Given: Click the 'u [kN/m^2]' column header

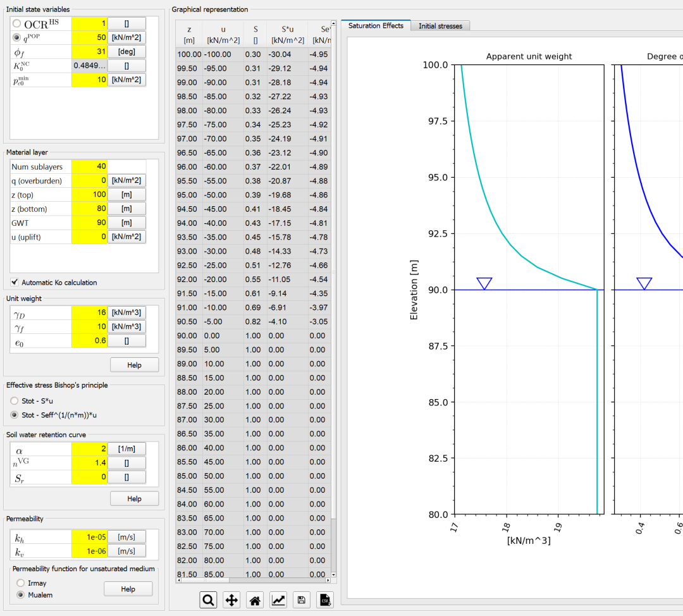Looking at the screenshot, I should (x=223, y=34).
